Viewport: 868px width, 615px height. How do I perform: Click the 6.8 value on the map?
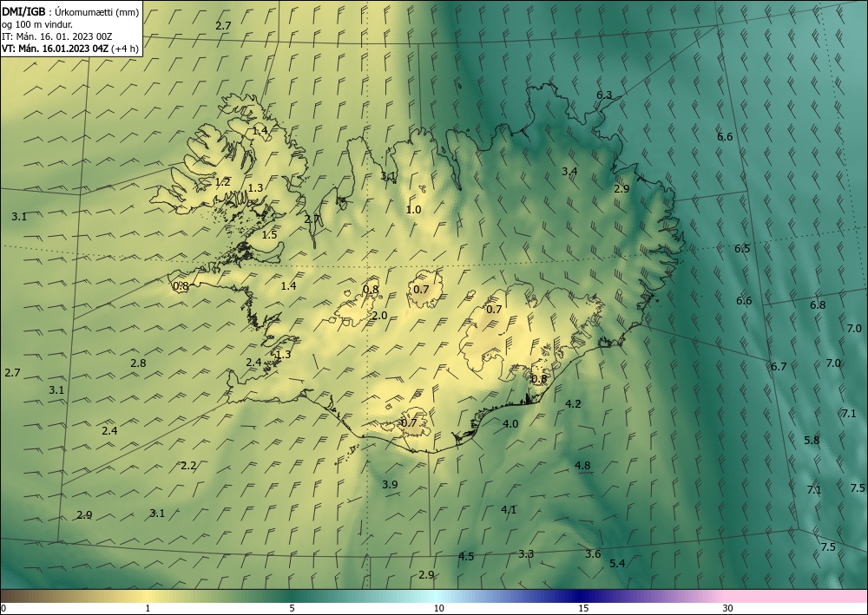[818, 305]
